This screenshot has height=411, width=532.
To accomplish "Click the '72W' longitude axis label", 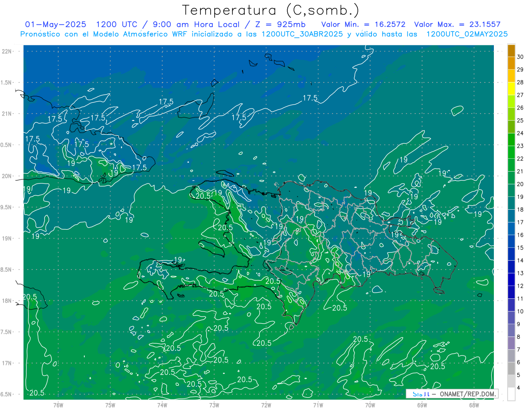I will point(266,405).
